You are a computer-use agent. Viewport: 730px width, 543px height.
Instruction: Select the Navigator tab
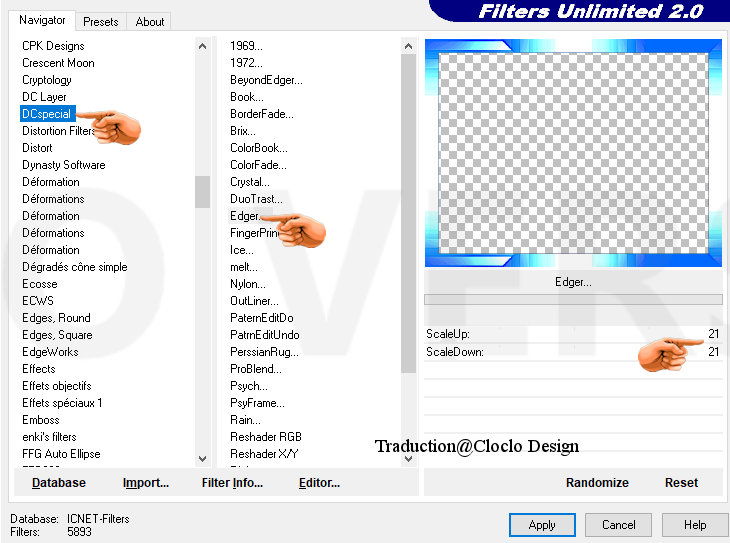point(42,20)
